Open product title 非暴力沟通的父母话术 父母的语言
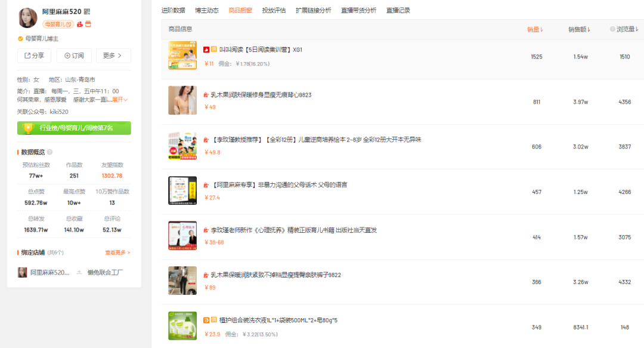 coord(279,185)
